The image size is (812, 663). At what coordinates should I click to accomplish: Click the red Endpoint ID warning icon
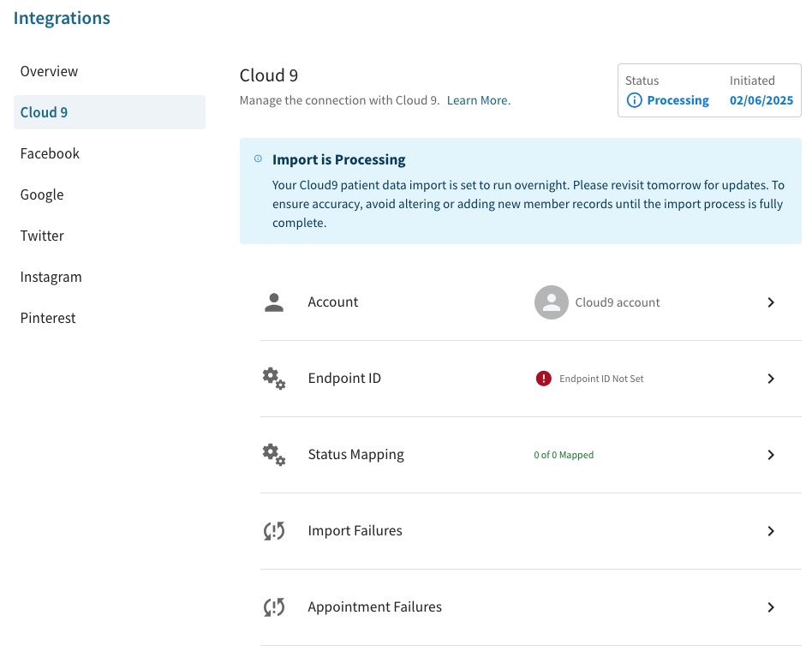pos(543,379)
